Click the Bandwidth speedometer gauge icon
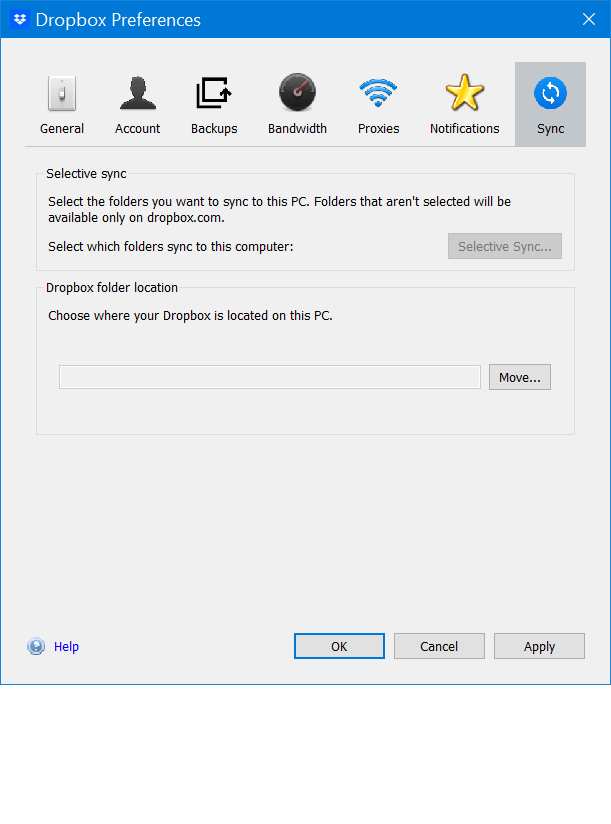This screenshot has width=611, height=824. click(297, 94)
